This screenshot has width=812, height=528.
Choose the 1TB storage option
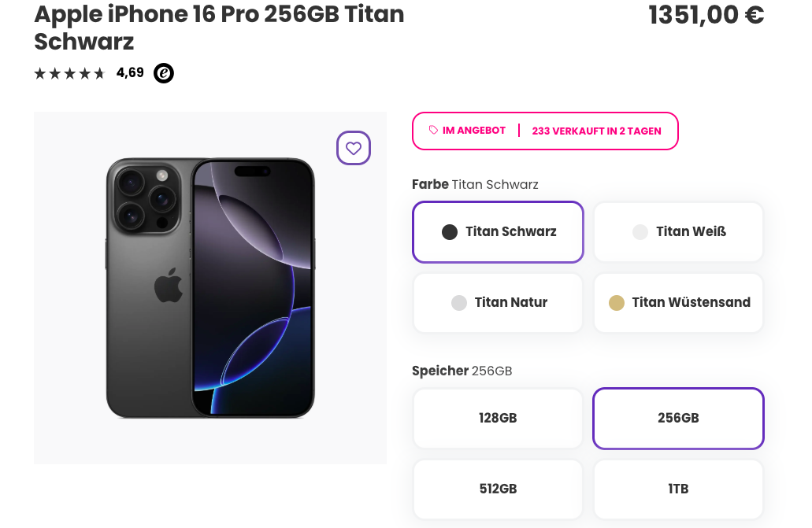(678, 489)
